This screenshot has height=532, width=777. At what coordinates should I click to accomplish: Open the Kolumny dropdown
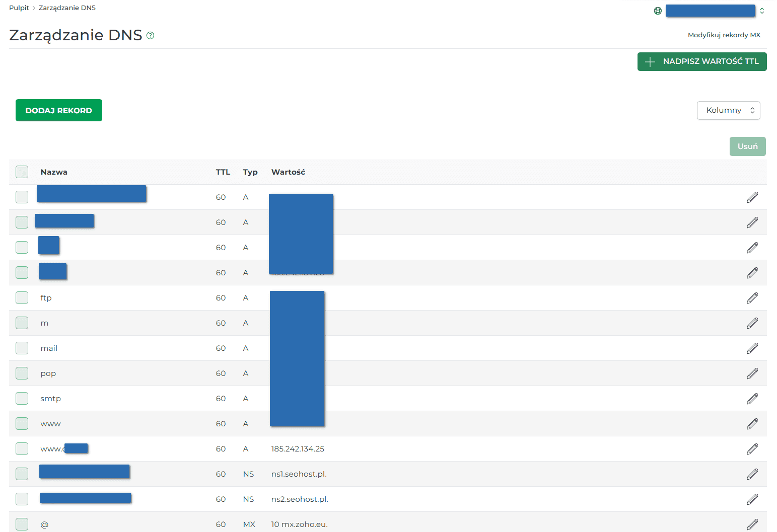(x=728, y=110)
